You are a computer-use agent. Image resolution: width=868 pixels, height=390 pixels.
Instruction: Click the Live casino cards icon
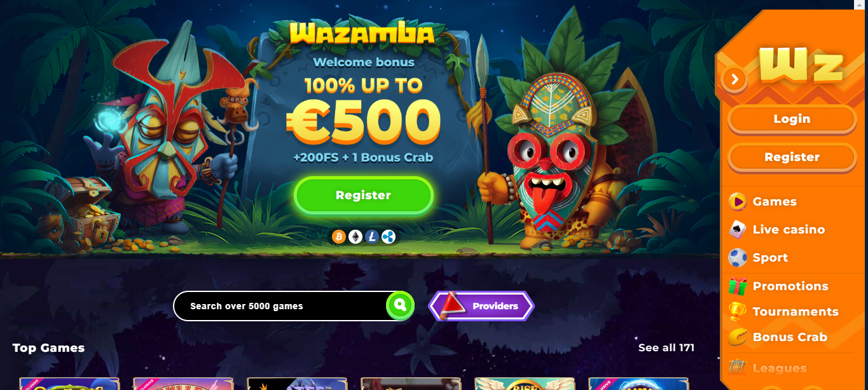pyautogui.click(x=738, y=230)
